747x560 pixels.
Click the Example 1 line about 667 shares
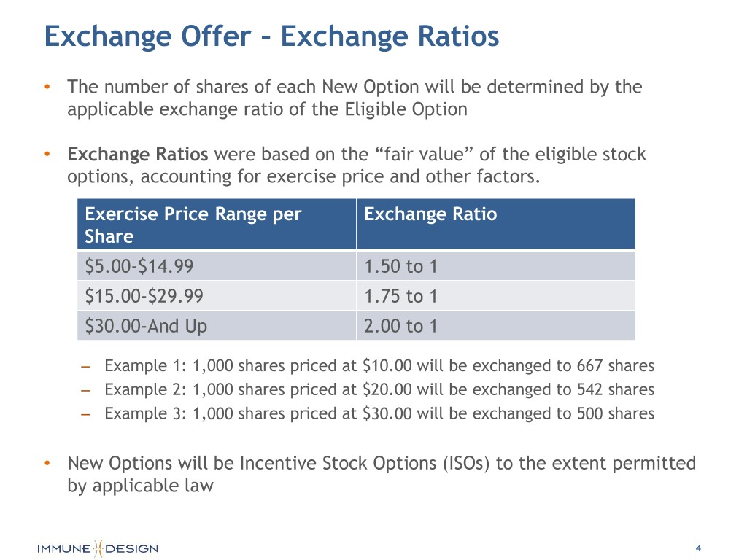[x=379, y=365]
